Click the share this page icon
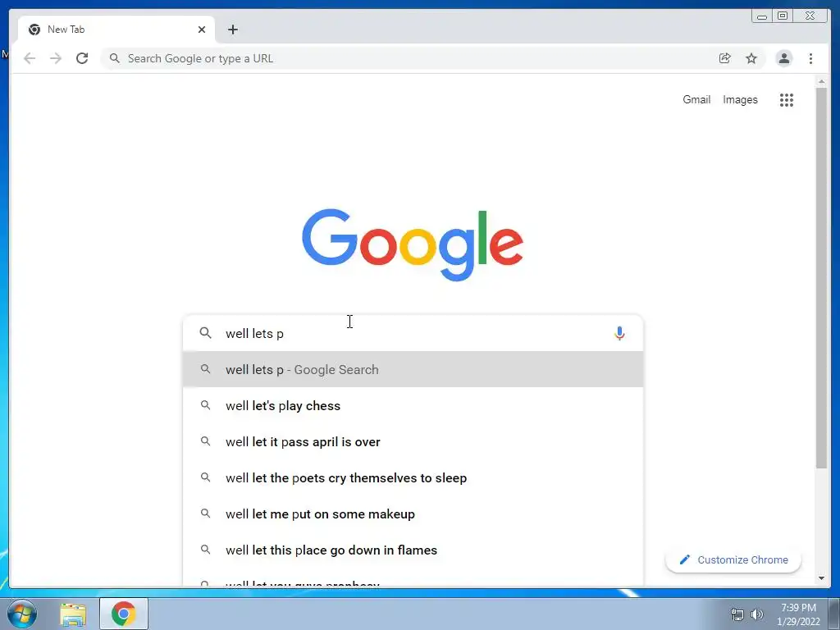Viewport: 840px width, 630px height. (724, 58)
